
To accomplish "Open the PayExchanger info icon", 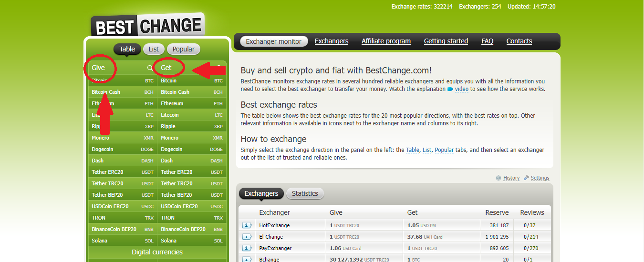I will click(247, 248).
